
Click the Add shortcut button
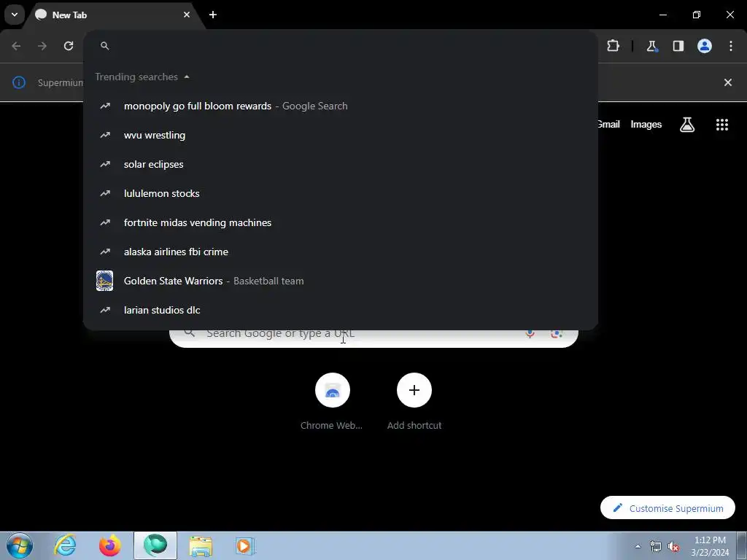[414, 402]
